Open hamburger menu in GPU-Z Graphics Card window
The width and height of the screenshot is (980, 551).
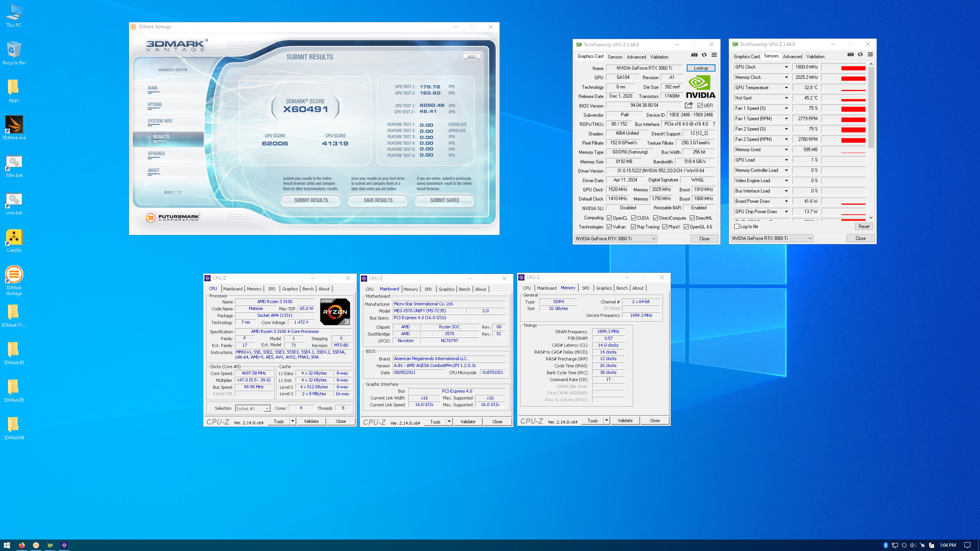(x=714, y=55)
